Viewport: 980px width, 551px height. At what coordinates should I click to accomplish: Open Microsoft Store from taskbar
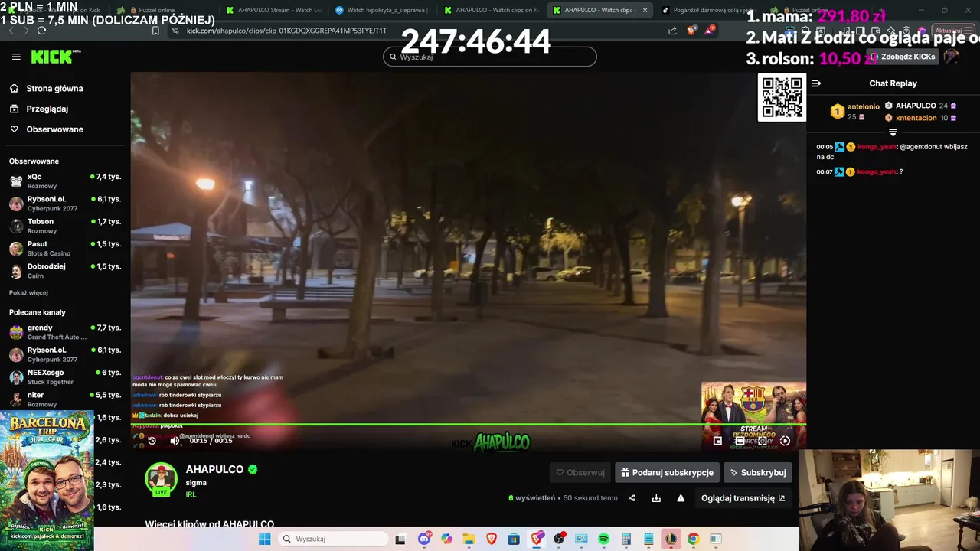(x=514, y=539)
